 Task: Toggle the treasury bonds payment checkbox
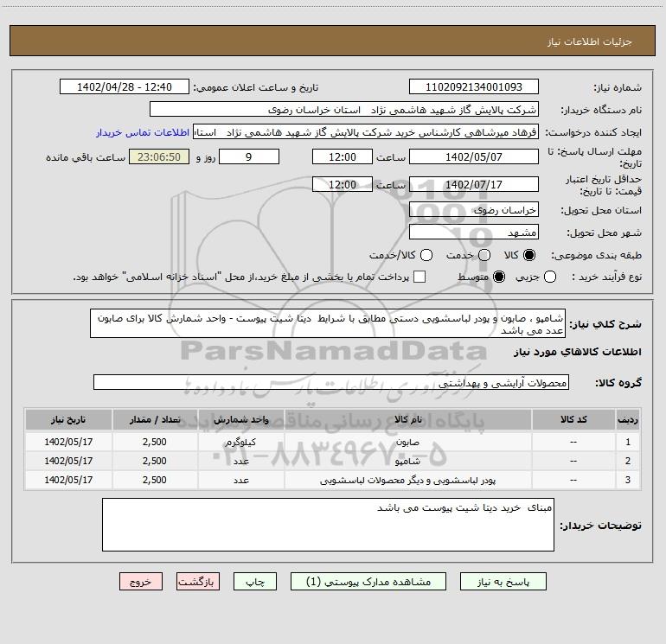pyautogui.click(x=419, y=277)
